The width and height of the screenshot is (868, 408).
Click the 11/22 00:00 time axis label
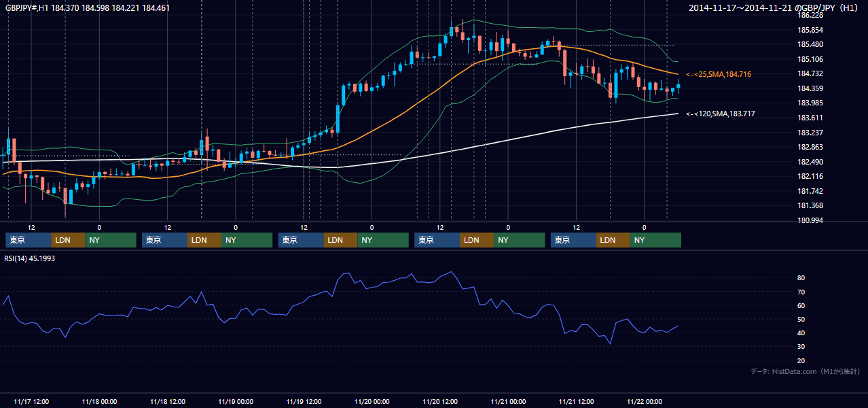click(x=645, y=401)
